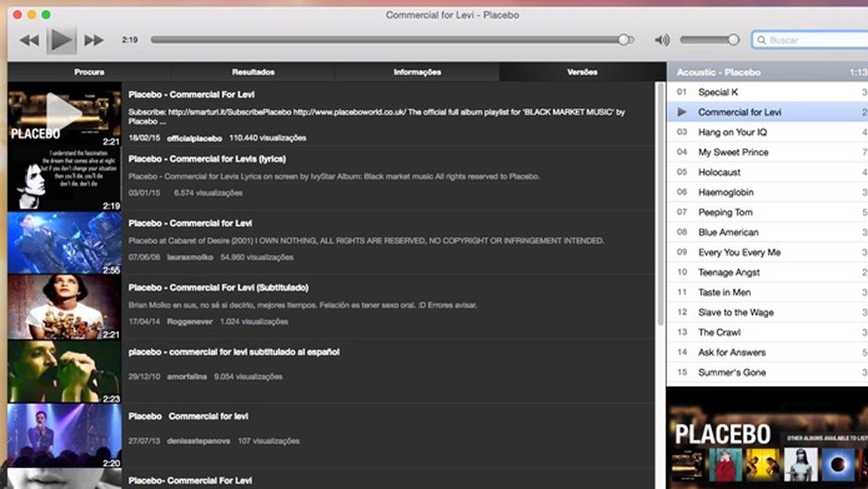Click the eclipse album cover in artwork
The width and height of the screenshot is (868, 489).
click(838, 464)
